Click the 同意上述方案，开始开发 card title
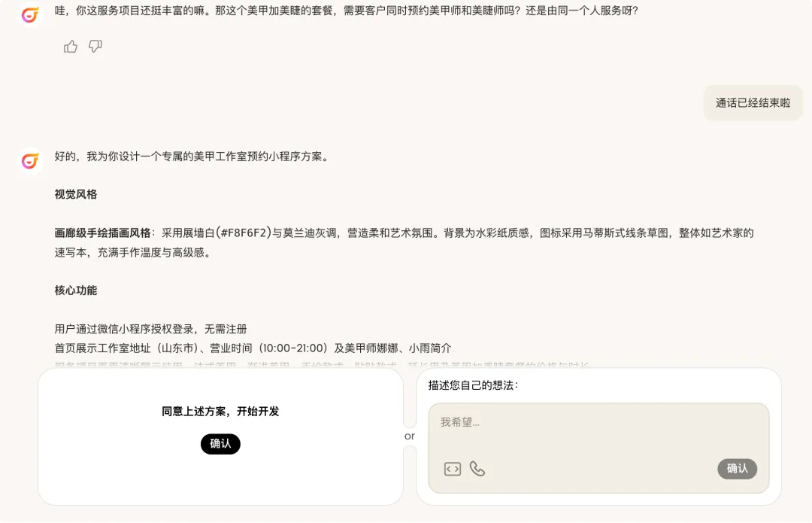The height and width of the screenshot is (523, 812). coord(220,412)
